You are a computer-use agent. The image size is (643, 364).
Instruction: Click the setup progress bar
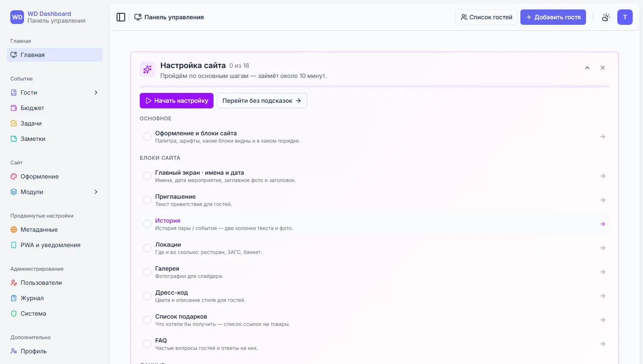coord(375,87)
